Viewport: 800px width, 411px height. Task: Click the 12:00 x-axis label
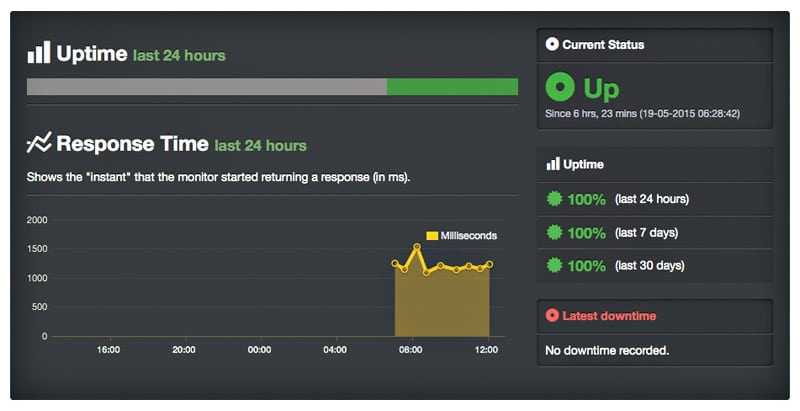(x=486, y=350)
